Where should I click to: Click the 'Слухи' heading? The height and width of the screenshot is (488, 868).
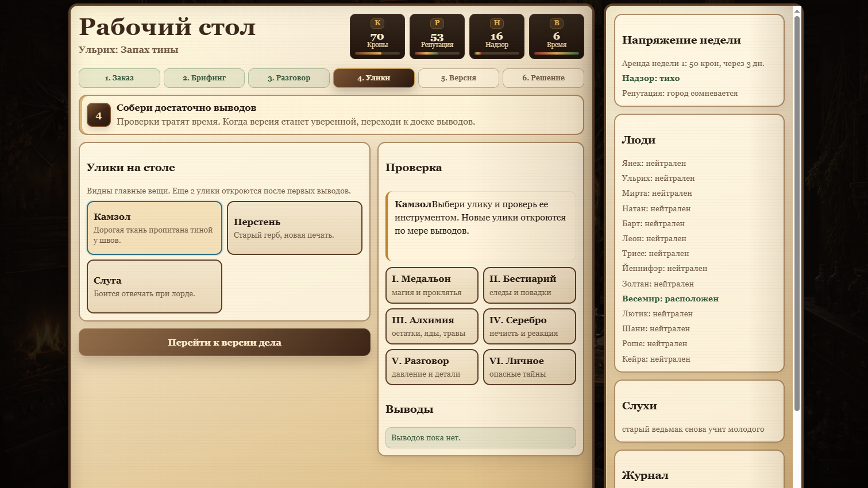pyautogui.click(x=639, y=405)
